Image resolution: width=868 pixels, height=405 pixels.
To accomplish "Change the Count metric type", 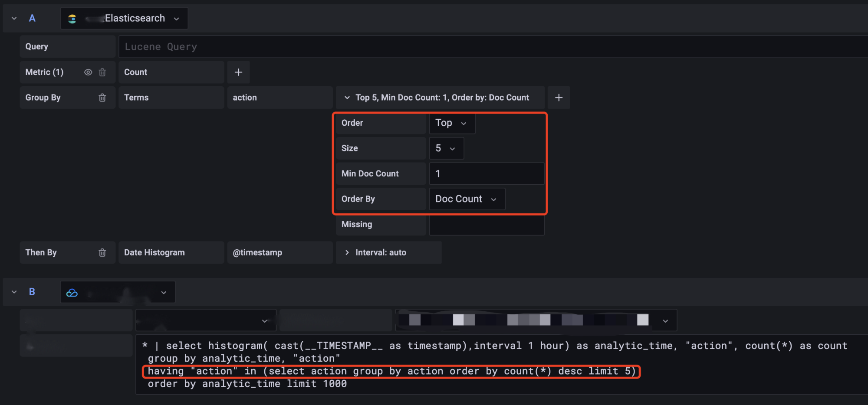I will 171,72.
